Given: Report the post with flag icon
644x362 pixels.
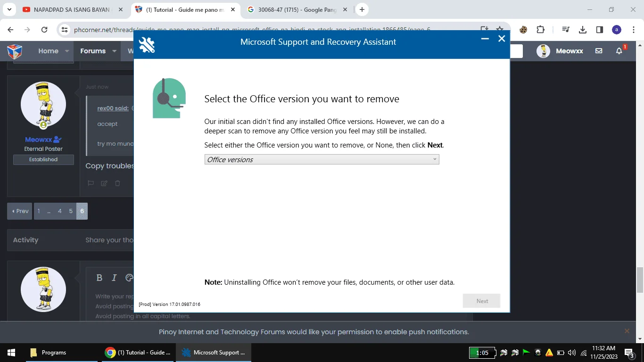Looking at the screenshot, I should 91,183.
